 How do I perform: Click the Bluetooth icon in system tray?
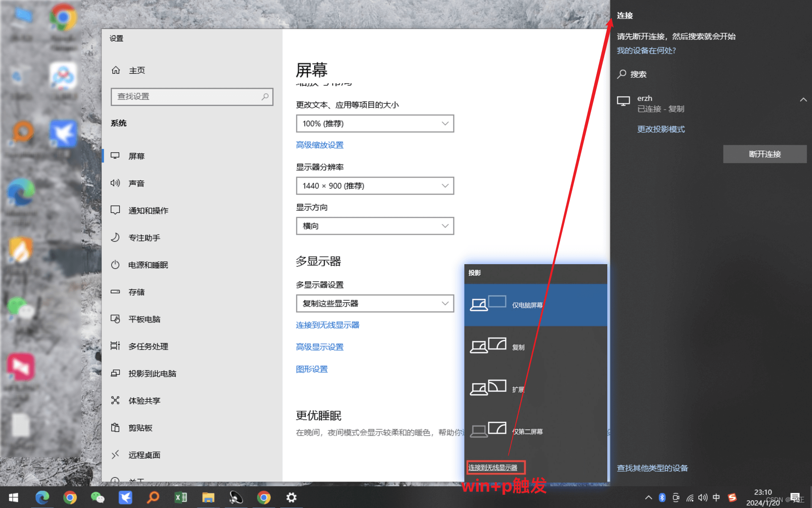coord(662,498)
